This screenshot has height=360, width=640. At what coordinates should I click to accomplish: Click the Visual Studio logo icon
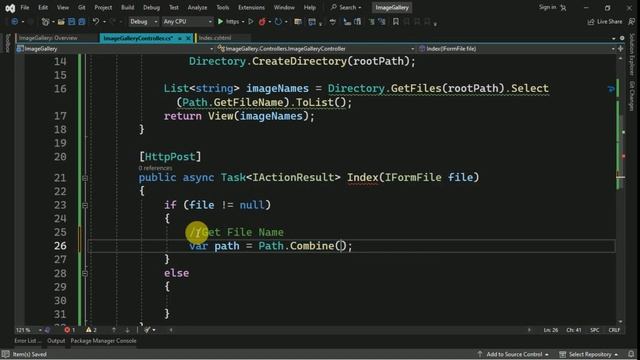coord(10,8)
